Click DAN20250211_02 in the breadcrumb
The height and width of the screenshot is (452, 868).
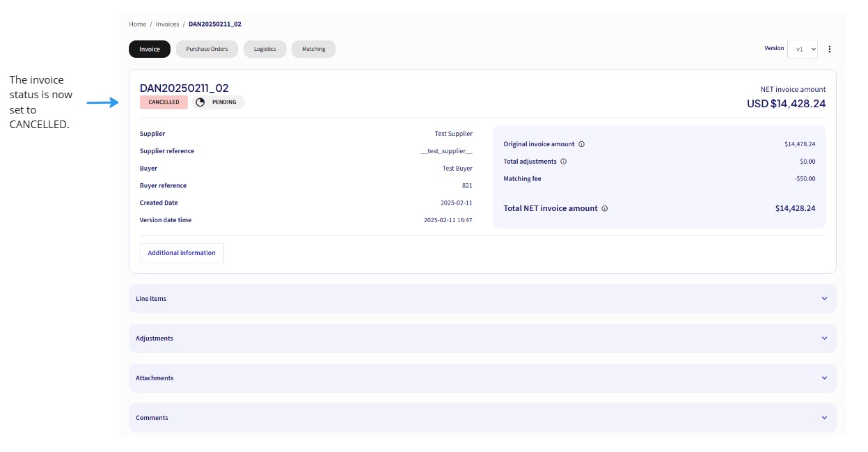(x=215, y=24)
